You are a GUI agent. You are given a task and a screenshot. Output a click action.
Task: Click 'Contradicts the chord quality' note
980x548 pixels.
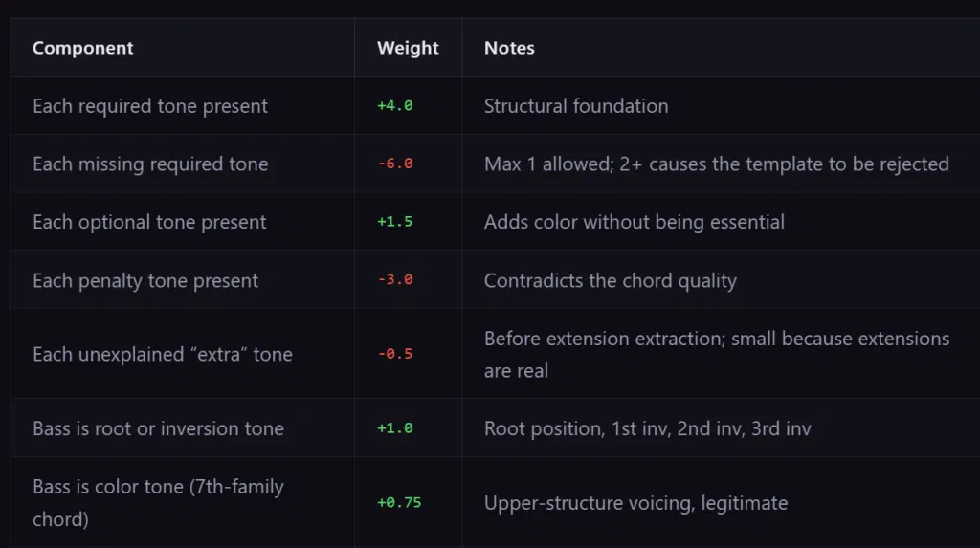[611, 280]
